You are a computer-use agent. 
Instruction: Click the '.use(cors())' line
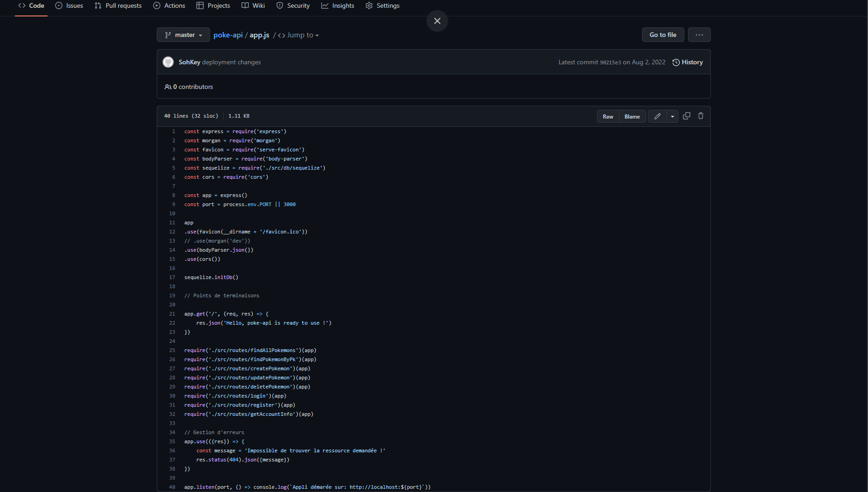(x=202, y=259)
